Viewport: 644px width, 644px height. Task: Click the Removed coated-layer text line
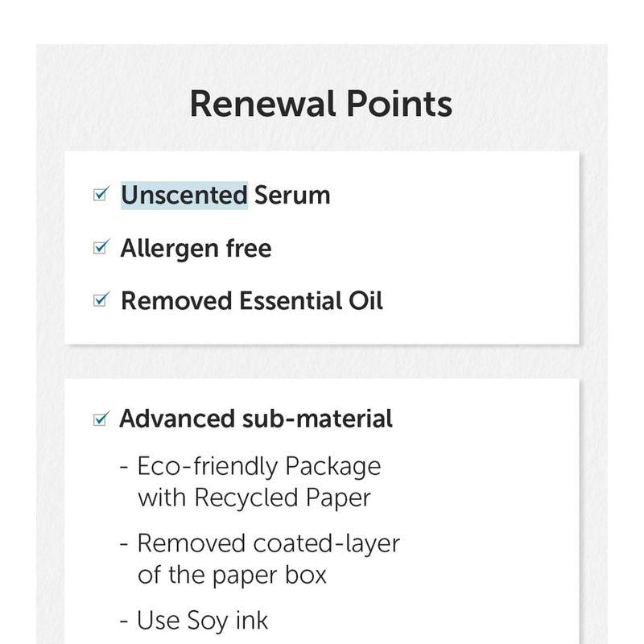click(268, 543)
